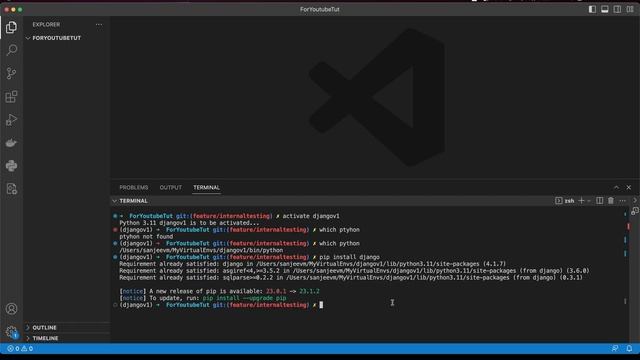The image size is (640, 360).
Task: Open customize layout icon in title bar
Action: pos(630,9)
